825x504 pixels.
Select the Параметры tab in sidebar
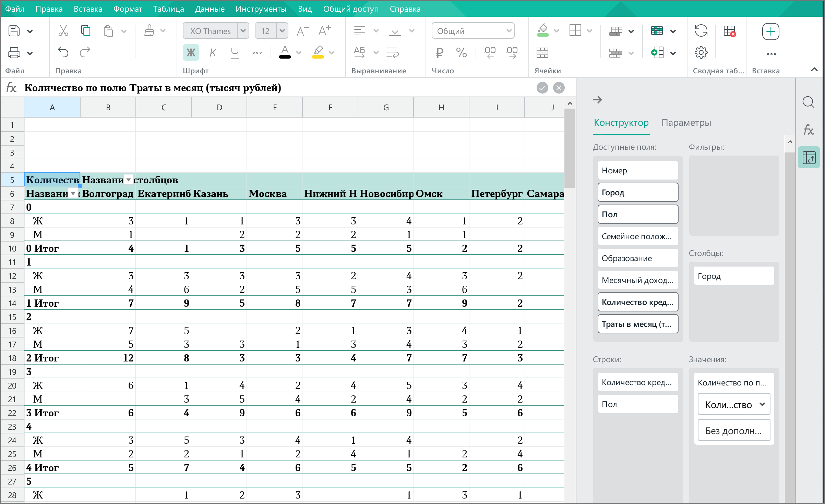click(685, 122)
